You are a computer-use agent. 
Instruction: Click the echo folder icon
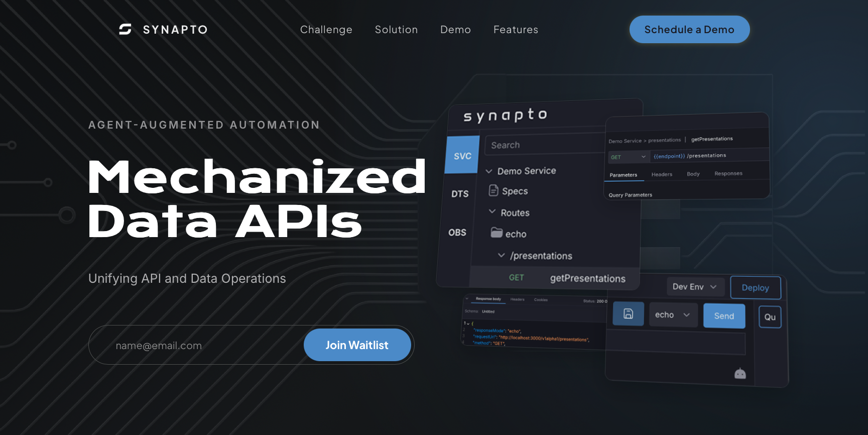[x=497, y=233]
